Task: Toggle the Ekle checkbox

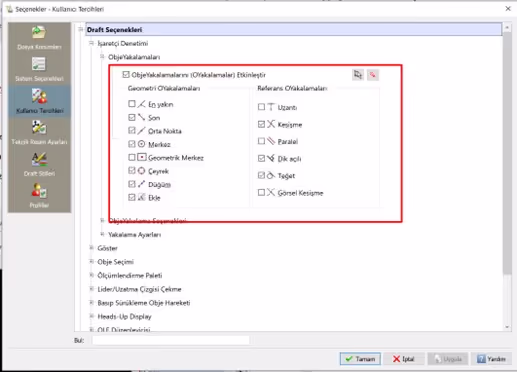Action: click(132, 197)
